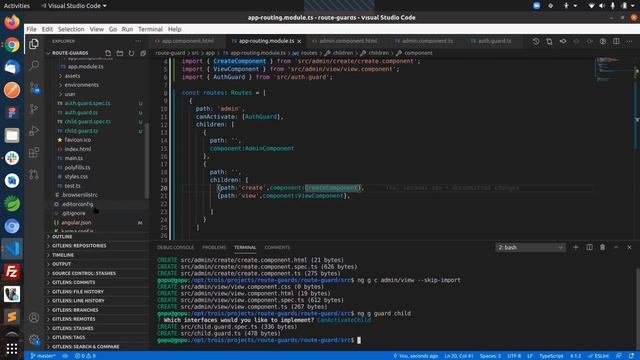Click New Folder icon in explorer header
Viewport: 640px width, 360px height.
coord(120,53)
